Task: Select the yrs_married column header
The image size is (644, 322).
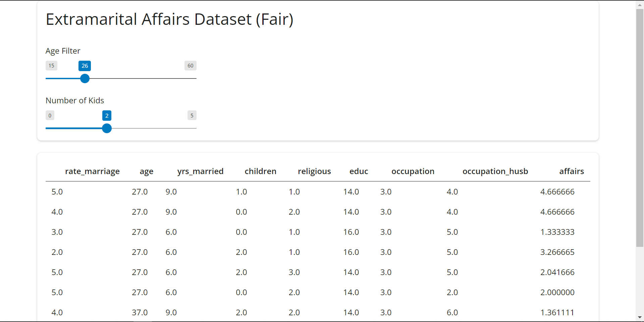Action: click(200, 171)
